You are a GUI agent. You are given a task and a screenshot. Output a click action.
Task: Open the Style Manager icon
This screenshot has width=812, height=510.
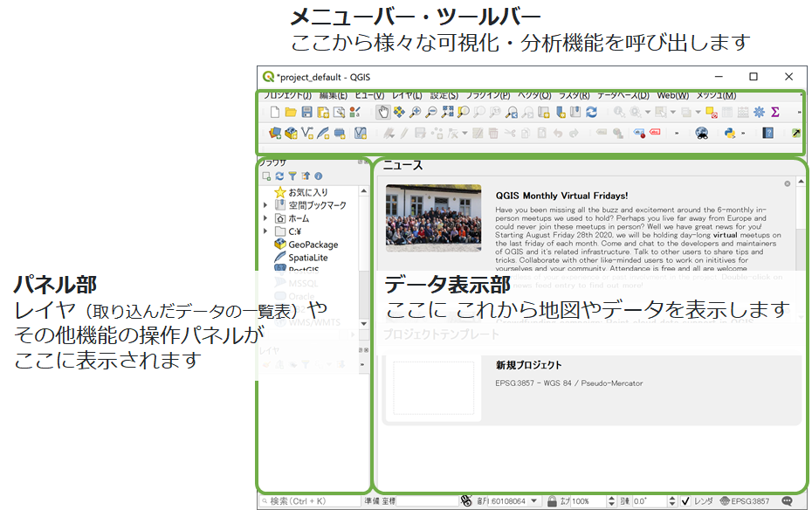pos(354,112)
